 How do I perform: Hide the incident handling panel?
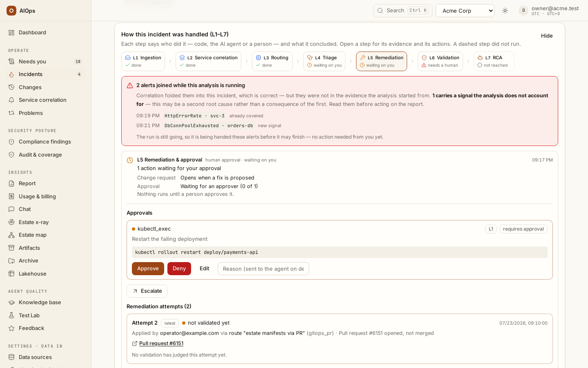547,36
